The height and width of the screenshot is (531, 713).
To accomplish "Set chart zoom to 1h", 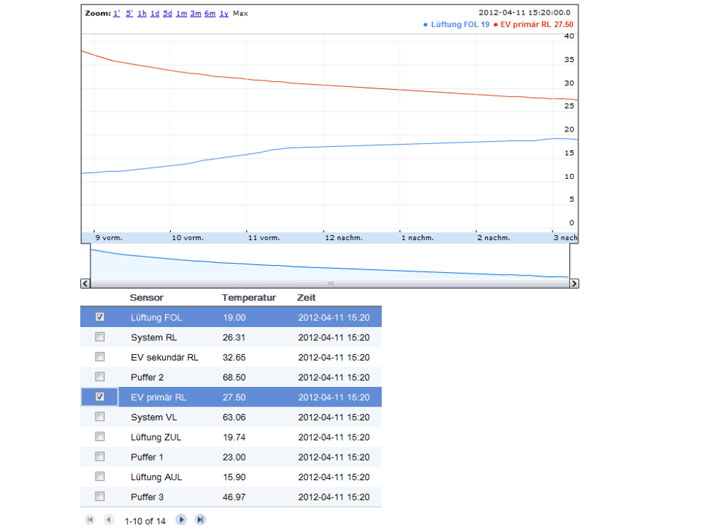I will [x=142, y=14].
